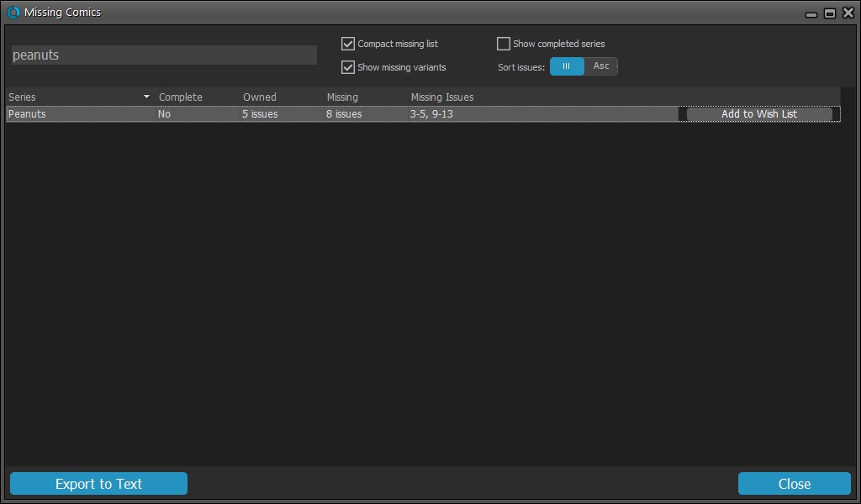Sort by the Complete column header
This screenshot has height=504, width=861.
181,97
